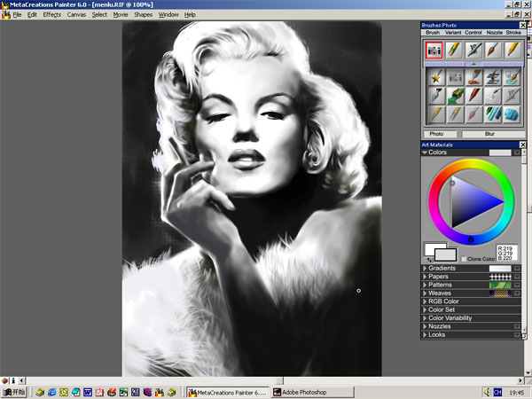Select the white primary color swatch
This screenshot has height=399, width=532.
pyautogui.click(x=432, y=248)
